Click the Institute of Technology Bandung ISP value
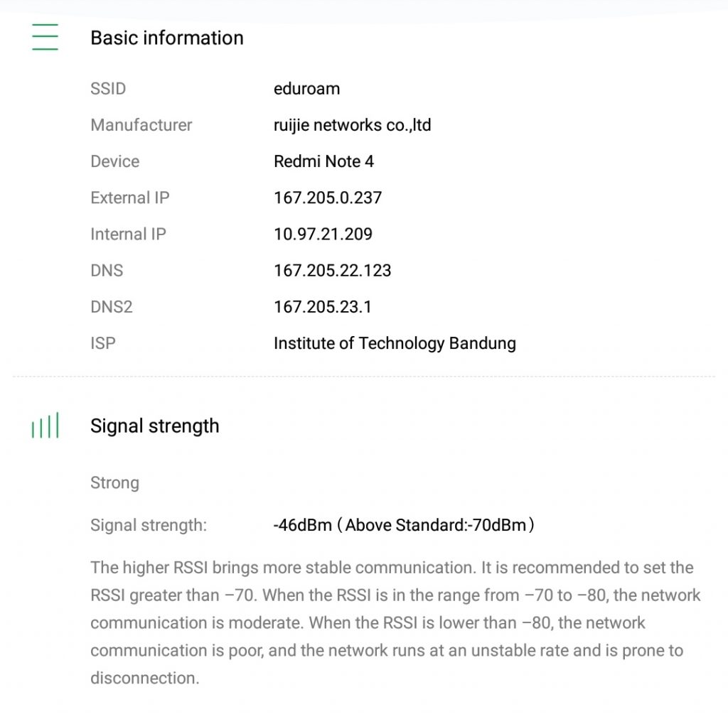 (395, 343)
